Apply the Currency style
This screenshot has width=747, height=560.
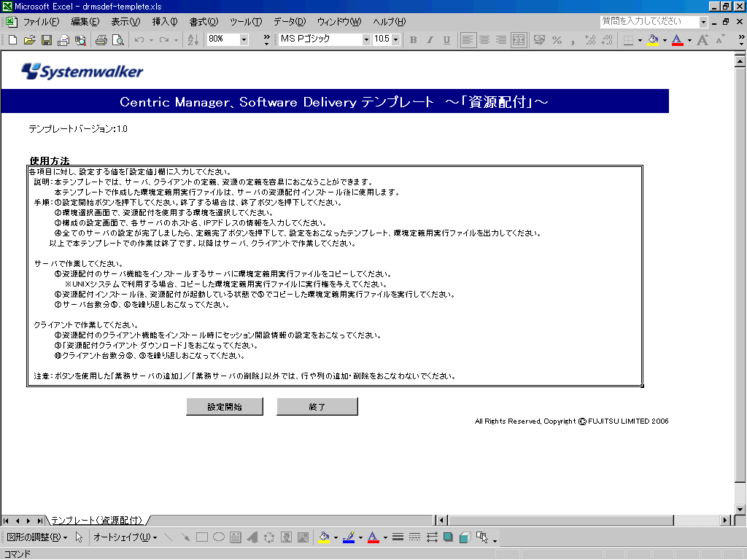539,40
